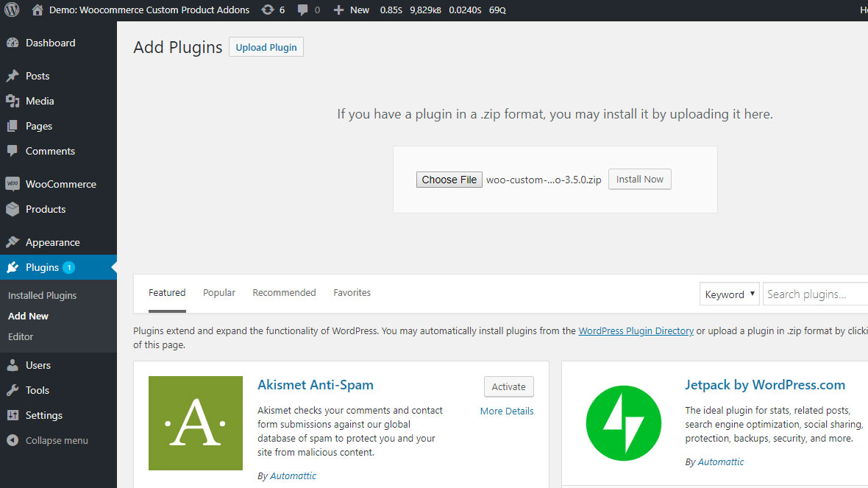
Task: Switch to the Recommended tab
Action: click(284, 292)
